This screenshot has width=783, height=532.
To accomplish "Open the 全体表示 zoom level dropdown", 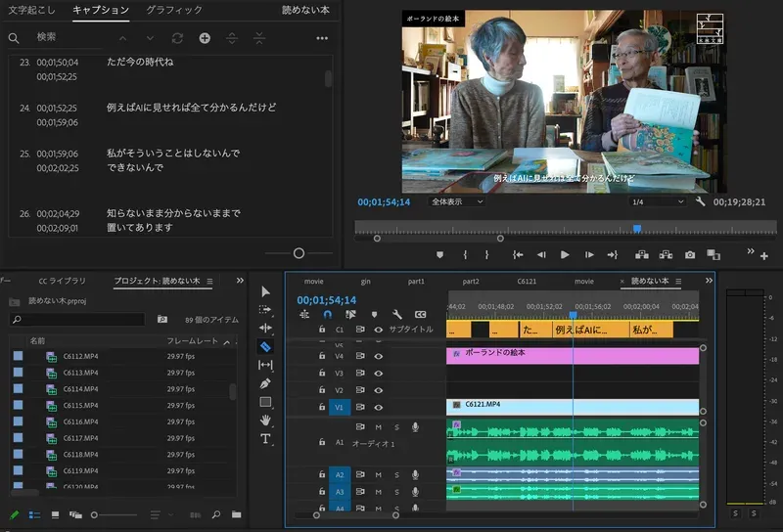I will click(x=457, y=201).
